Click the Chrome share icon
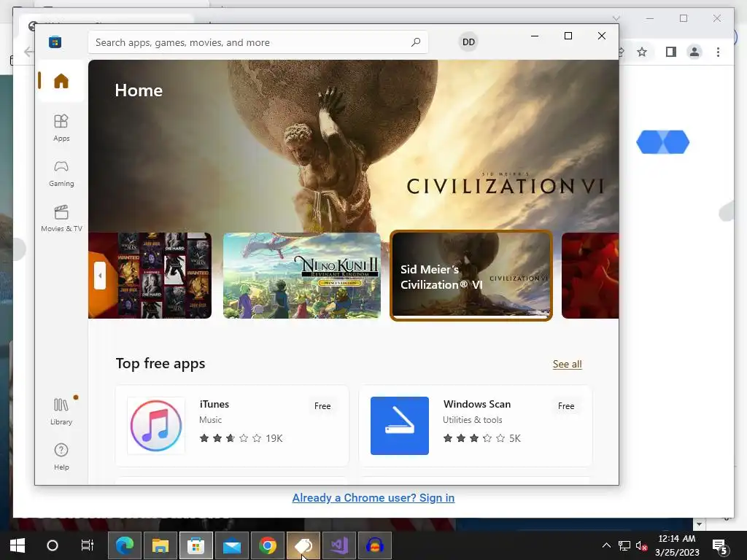Viewport: 747px width, 560px height. tap(622, 52)
